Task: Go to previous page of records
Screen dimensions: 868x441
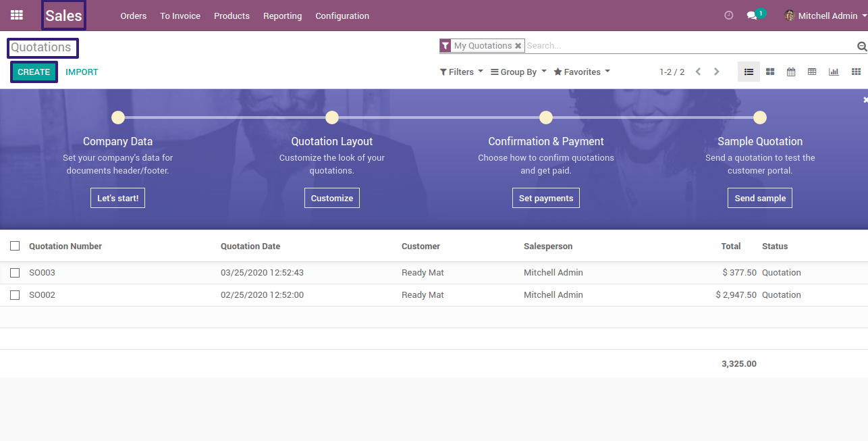Action: pyautogui.click(x=699, y=72)
